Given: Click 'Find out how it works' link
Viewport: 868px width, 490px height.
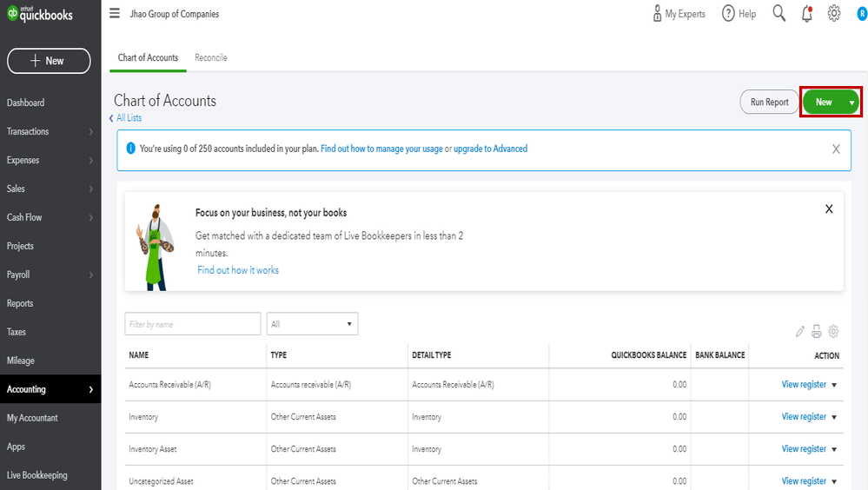Looking at the screenshot, I should tap(238, 270).
